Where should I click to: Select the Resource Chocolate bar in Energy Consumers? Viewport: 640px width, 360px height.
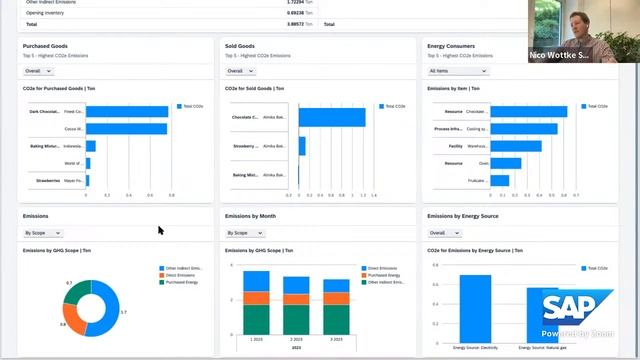(529, 111)
